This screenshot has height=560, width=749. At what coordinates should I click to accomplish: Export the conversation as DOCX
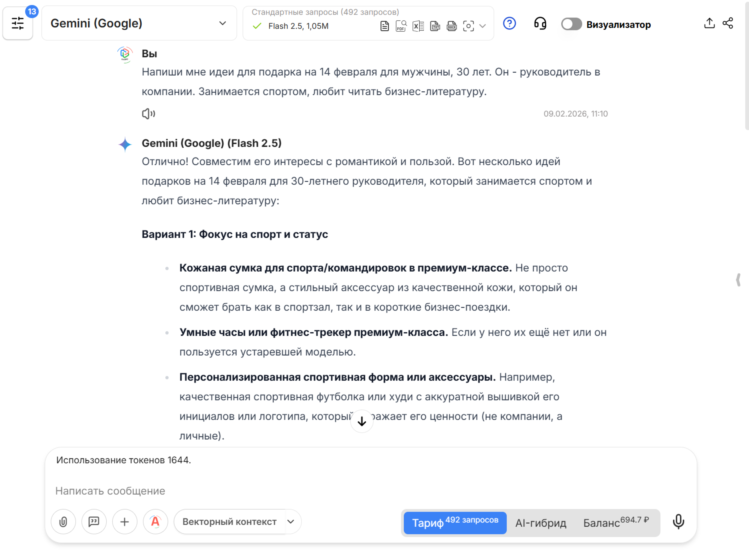click(x=451, y=26)
